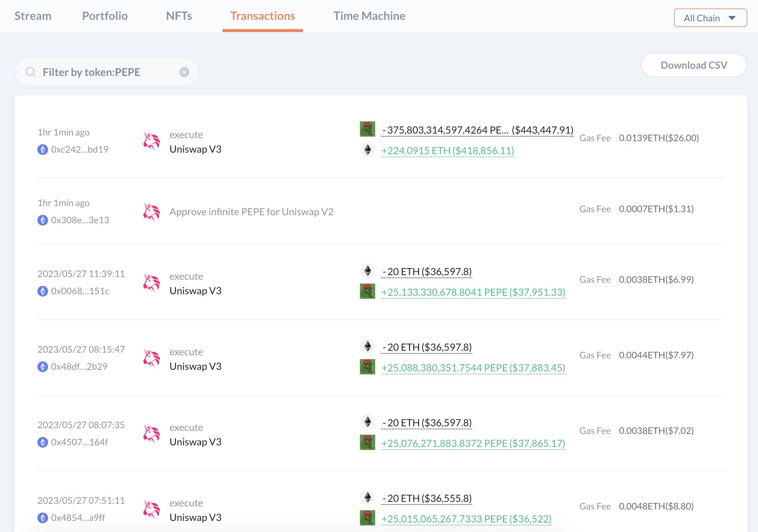Click the -375,803,314,597.4264 PEPE amount
758x532 pixels.
pyautogui.click(x=477, y=130)
